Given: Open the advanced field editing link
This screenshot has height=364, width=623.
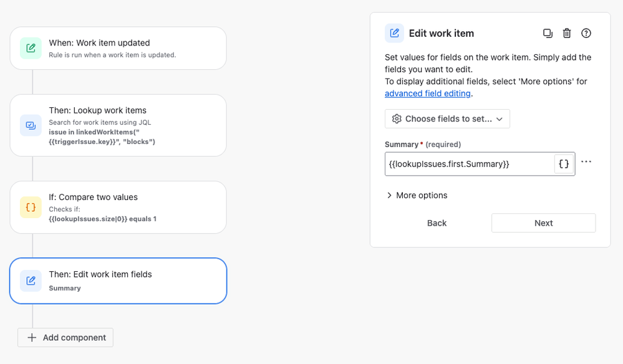Looking at the screenshot, I should (428, 93).
